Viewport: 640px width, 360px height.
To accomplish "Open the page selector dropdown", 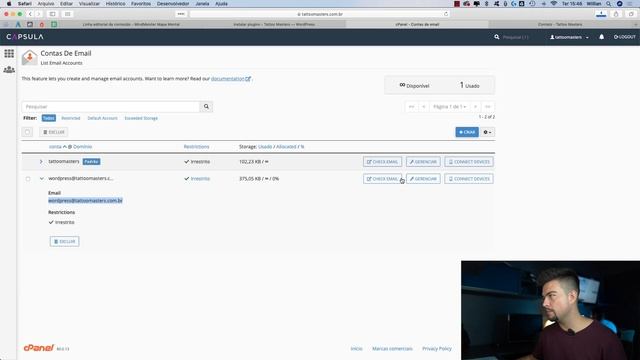I will (x=449, y=107).
